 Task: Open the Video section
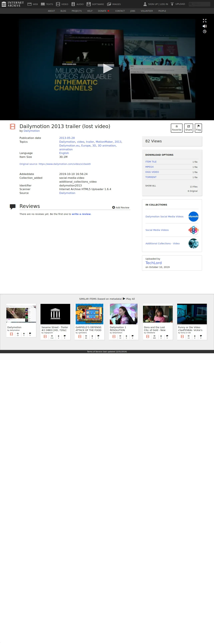(62, 4)
